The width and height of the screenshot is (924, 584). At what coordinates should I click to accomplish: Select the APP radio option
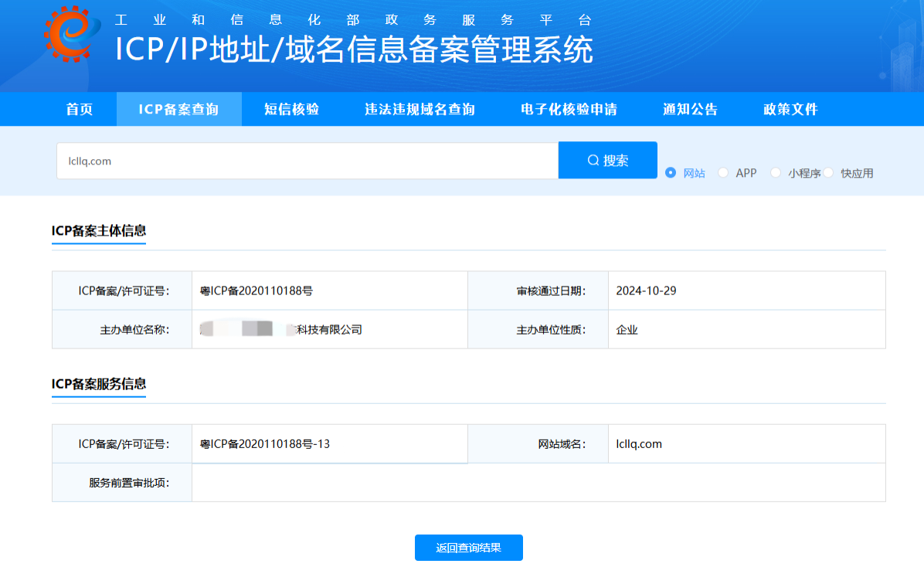point(723,173)
